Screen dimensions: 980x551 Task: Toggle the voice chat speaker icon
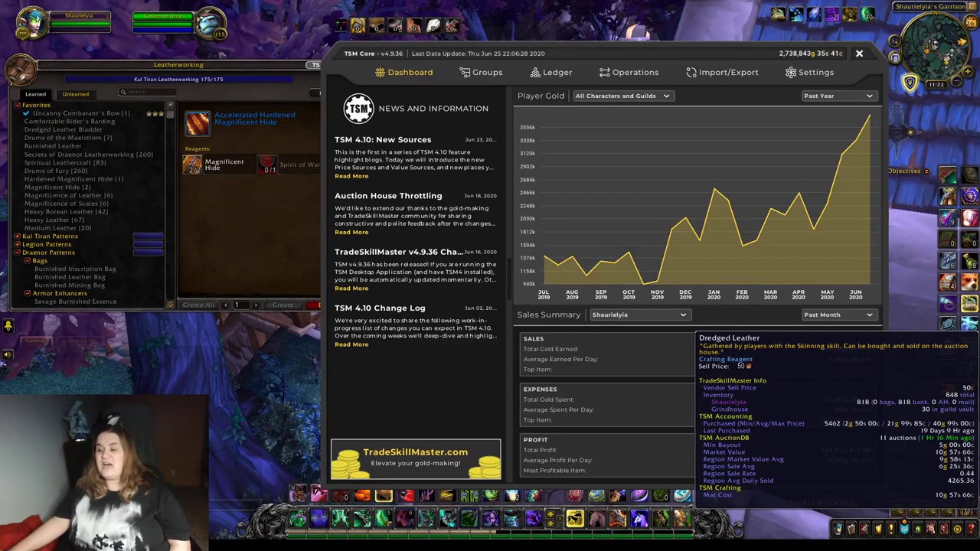point(8,354)
